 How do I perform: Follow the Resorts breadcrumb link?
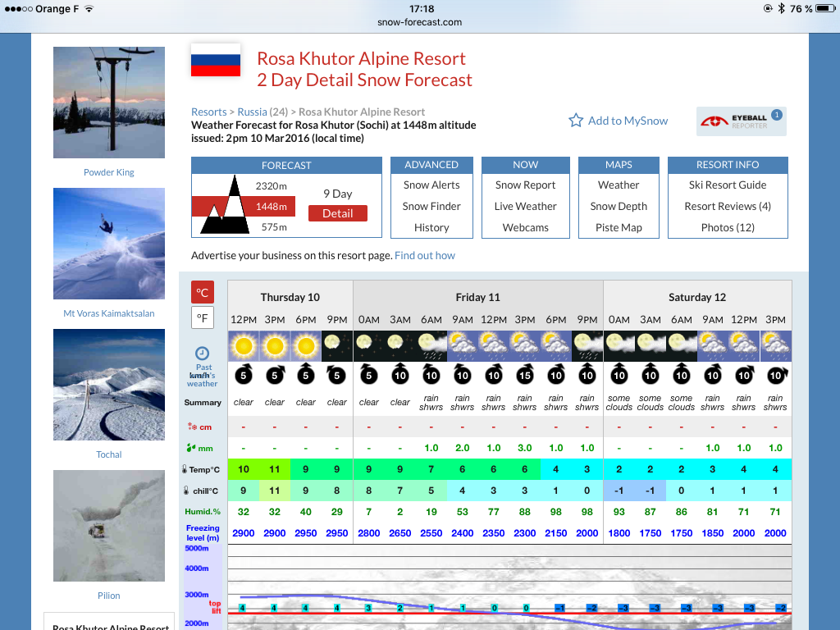point(209,112)
